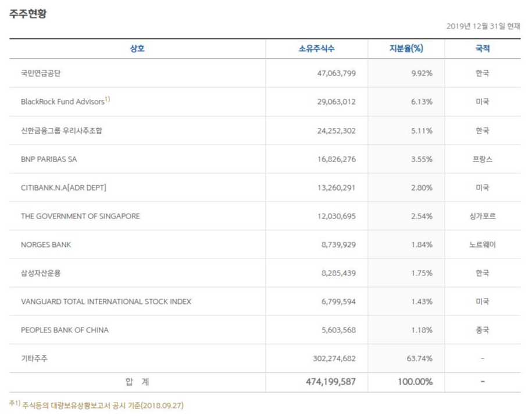The image size is (532, 416).
Task: Click the footnote marker on BlackRock
Action: pyautogui.click(x=107, y=99)
